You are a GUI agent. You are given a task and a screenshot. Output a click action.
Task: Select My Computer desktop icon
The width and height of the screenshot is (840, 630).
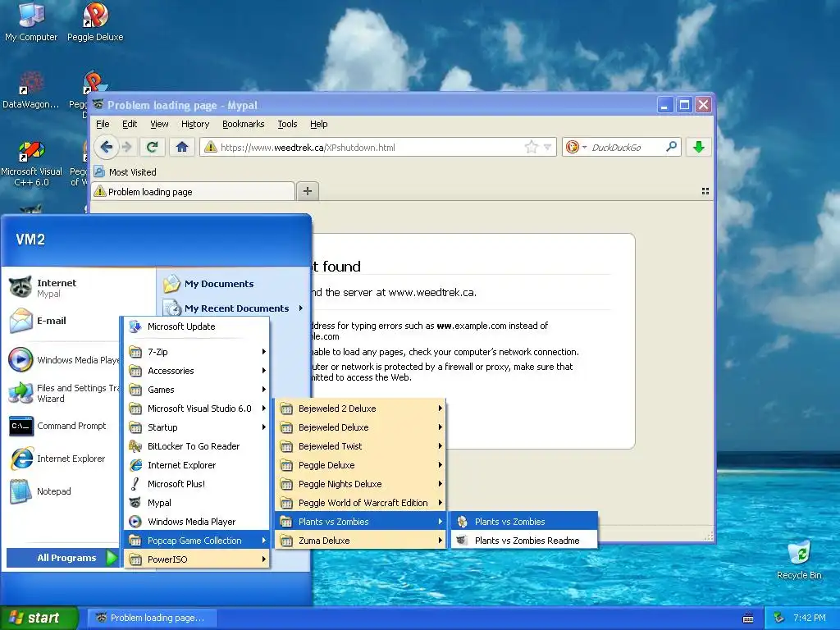pos(31,22)
